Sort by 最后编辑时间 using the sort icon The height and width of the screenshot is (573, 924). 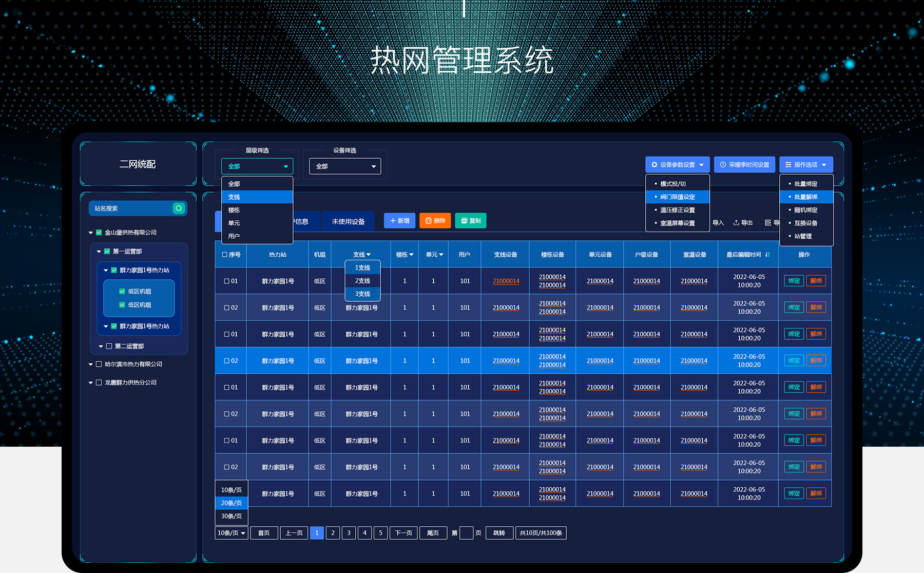click(x=767, y=255)
